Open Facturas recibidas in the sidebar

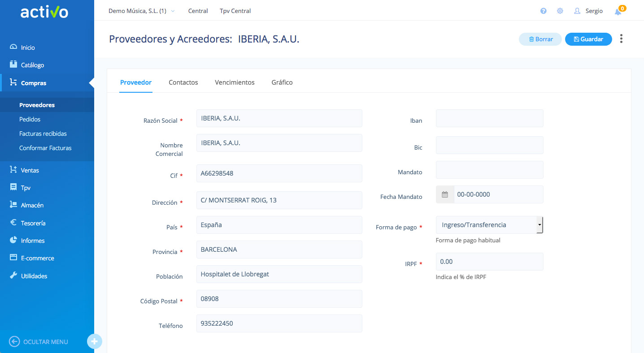coord(43,133)
